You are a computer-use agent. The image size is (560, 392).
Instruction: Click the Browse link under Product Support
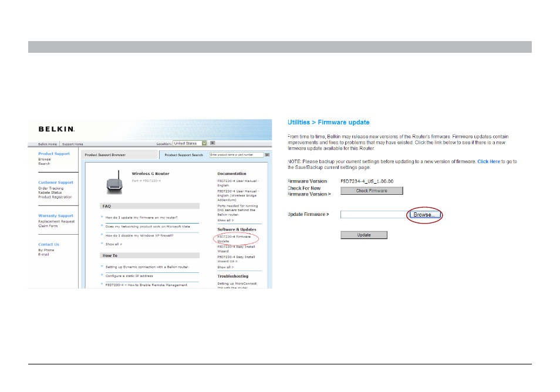tap(44, 159)
